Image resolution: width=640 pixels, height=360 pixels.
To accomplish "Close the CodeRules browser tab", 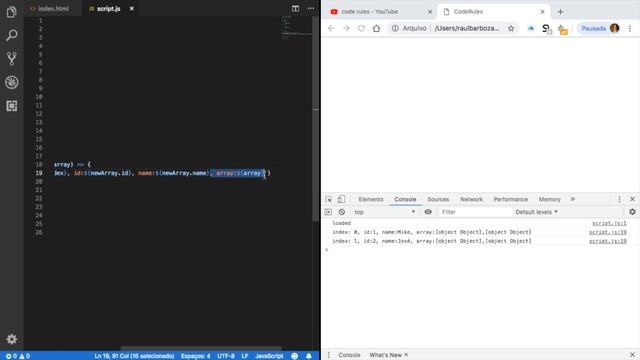I will click(x=542, y=12).
